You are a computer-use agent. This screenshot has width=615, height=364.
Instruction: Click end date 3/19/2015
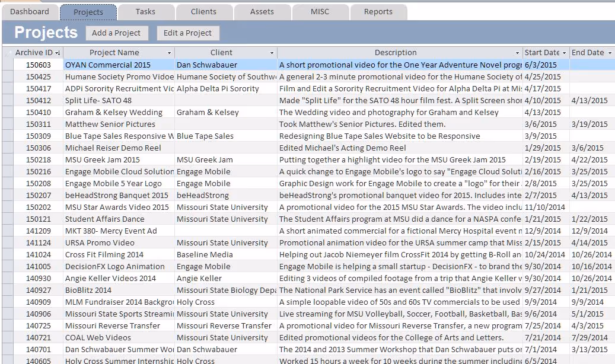pos(592,124)
